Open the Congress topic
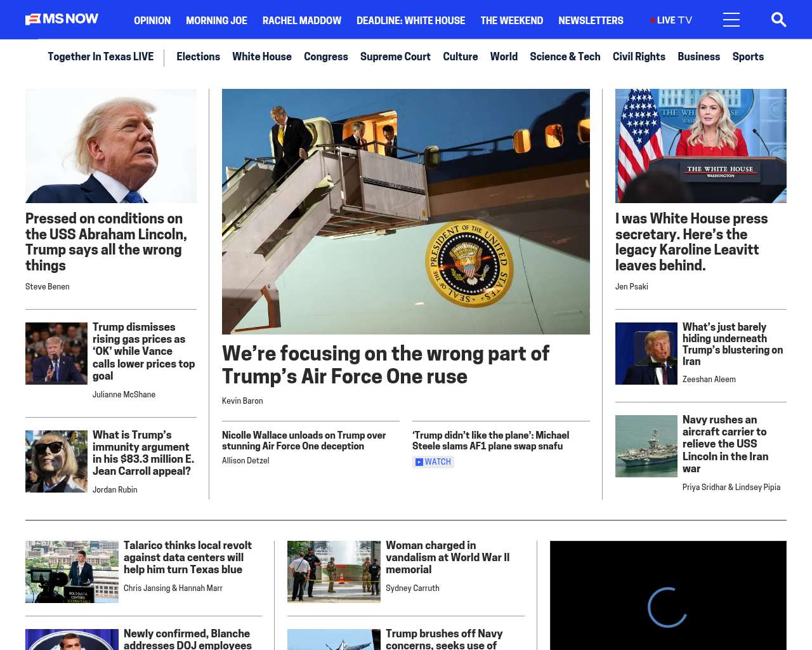This screenshot has width=812, height=650. point(326,56)
